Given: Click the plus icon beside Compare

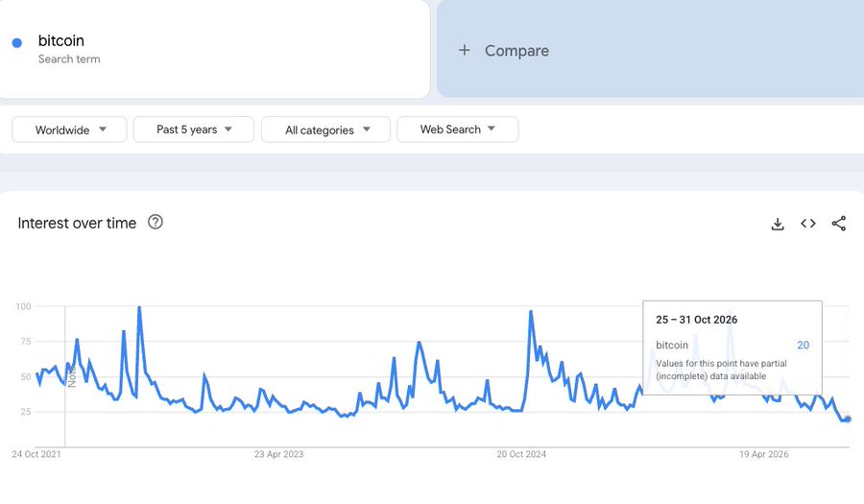Looking at the screenshot, I should click(x=465, y=50).
